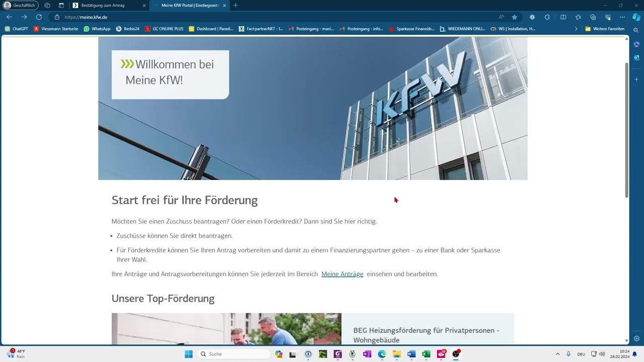
Task: Open Outlook from the Edge sidebar
Action: (x=636, y=58)
